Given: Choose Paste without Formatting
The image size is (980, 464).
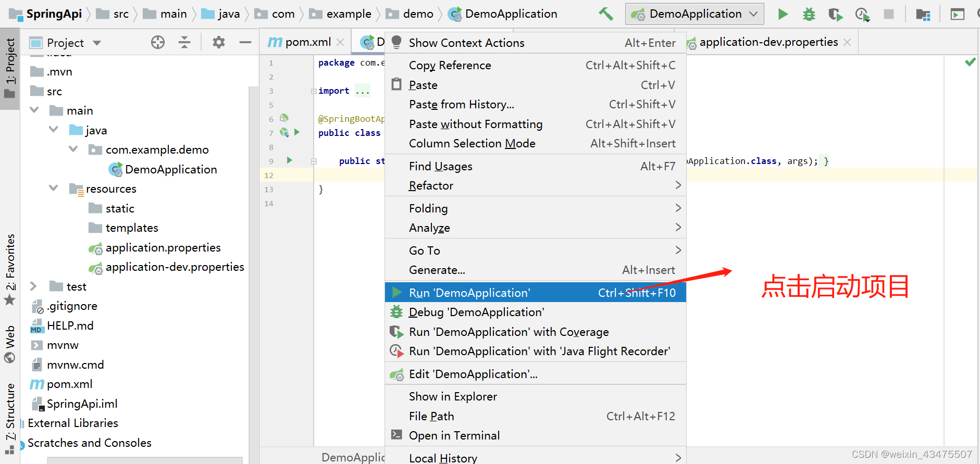Looking at the screenshot, I should click(x=535, y=124).
